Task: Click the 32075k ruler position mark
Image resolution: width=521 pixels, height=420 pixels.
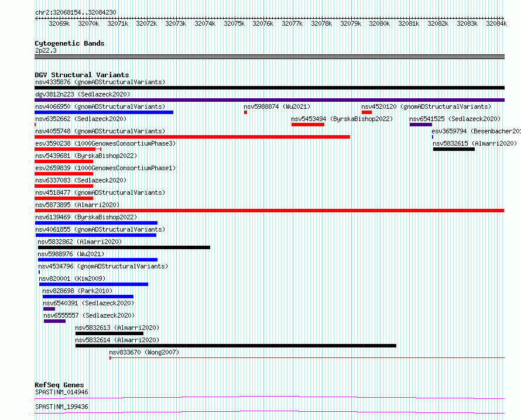Action: click(234, 23)
